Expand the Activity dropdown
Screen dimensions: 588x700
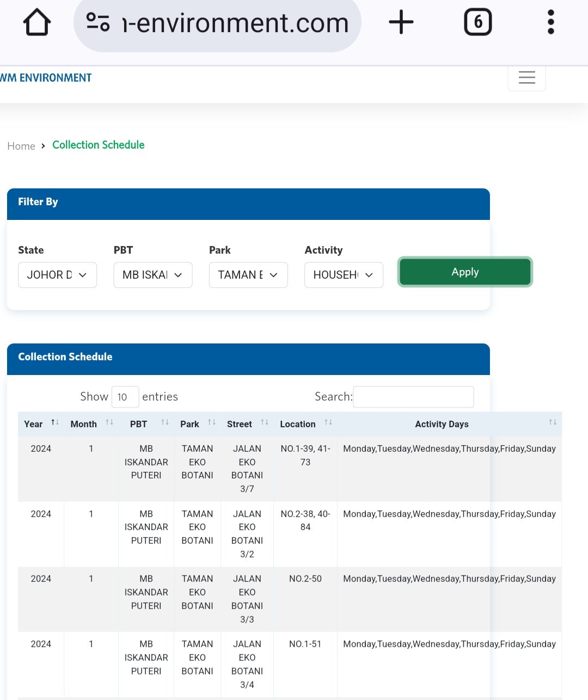point(344,275)
